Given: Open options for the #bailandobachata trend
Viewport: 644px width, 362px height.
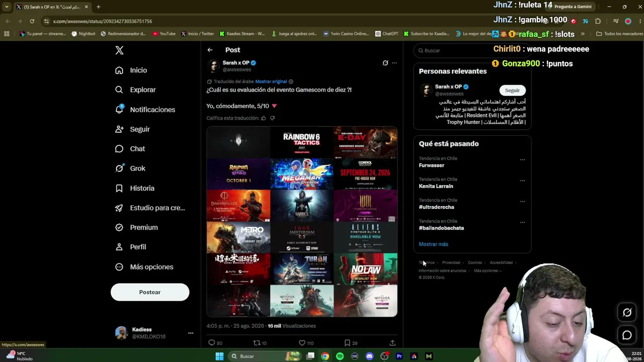Looking at the screenshot, I should tap(522, 222).
